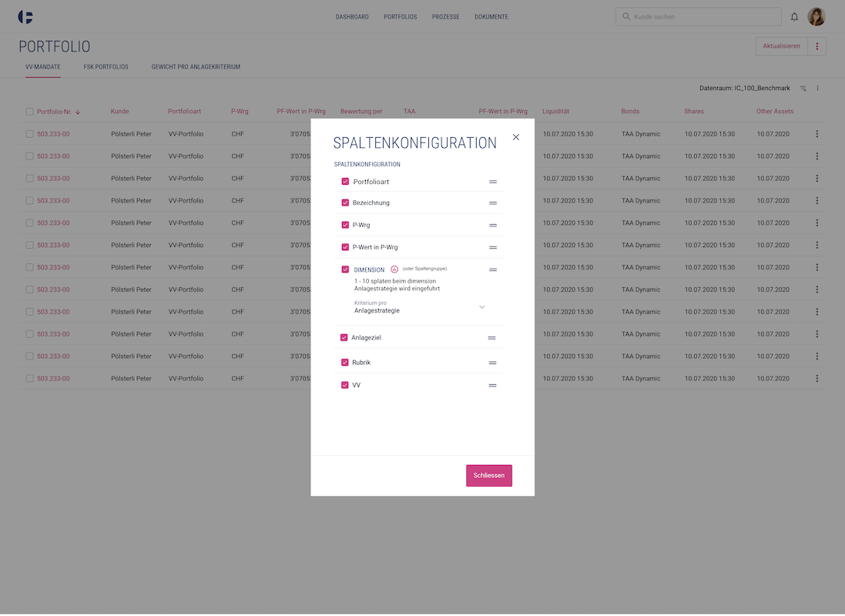The image size is (845, 616).
Task: Open the Dokumente menu item
Action: click(x=491, y=17)
